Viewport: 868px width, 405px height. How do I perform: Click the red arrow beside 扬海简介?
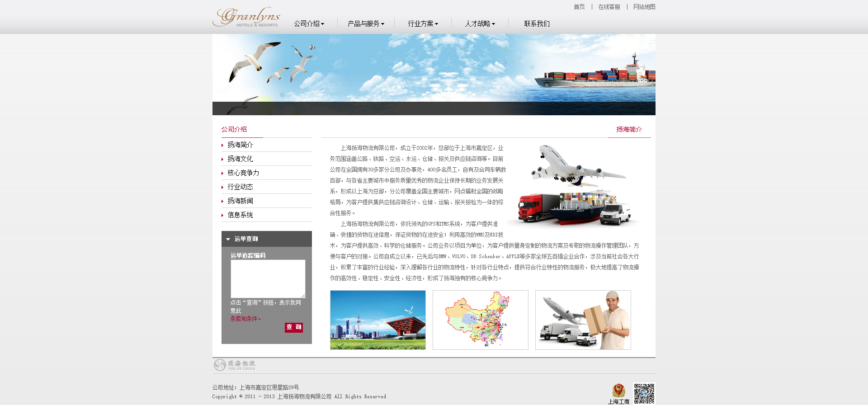click(x=222, y=145)
